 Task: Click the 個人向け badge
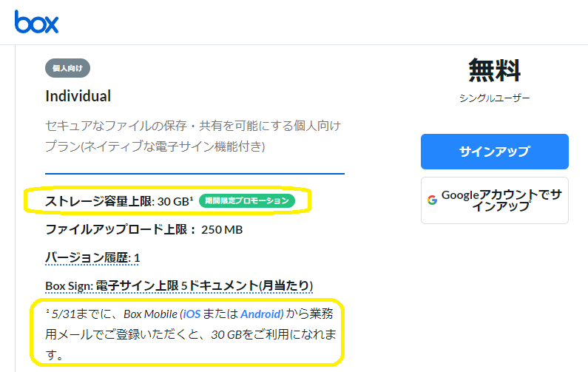tap(67, 68)
